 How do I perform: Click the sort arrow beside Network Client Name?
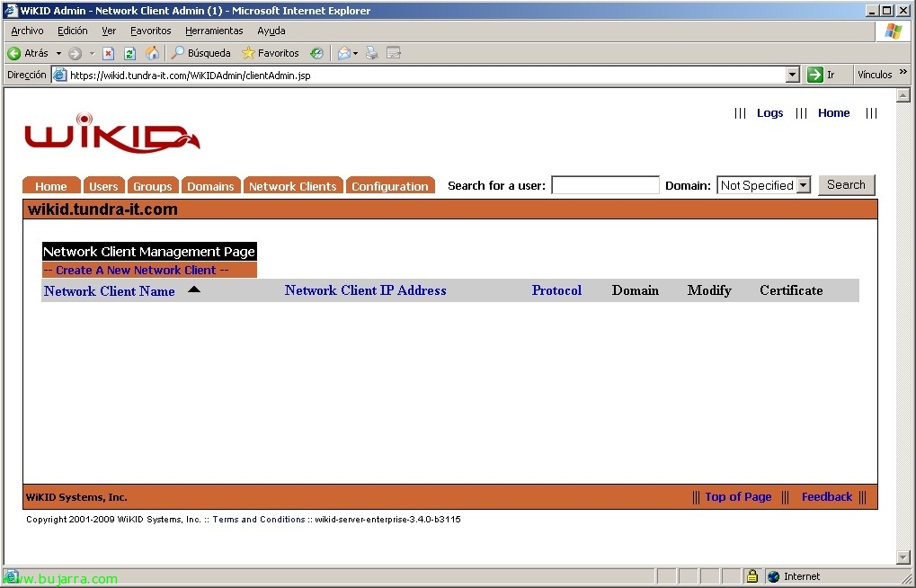(x=194, y=290)
